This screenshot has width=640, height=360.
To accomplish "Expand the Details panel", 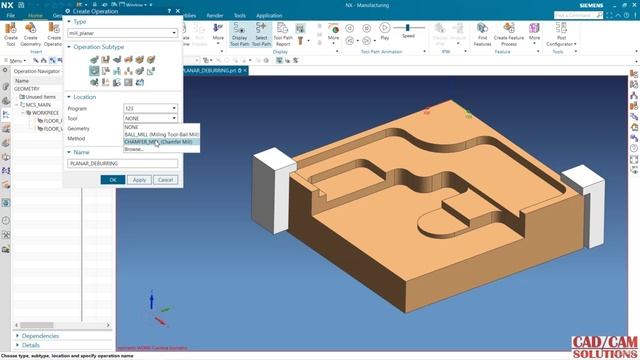I will 17,345.
